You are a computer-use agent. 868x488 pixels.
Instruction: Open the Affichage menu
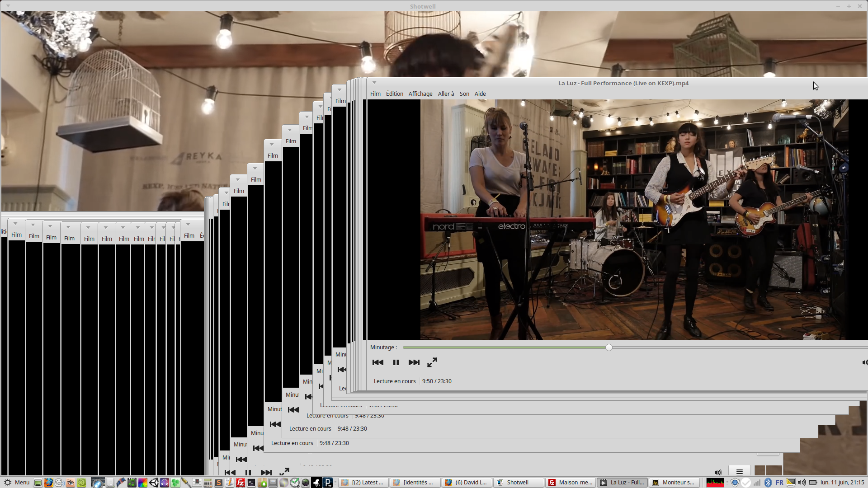(420, 94)
